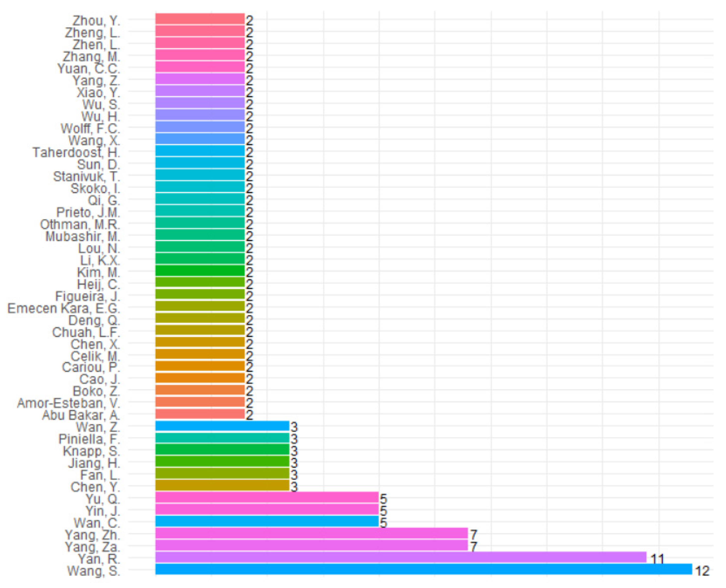Click the axis label Taherdoost, H.

tap(76, 153)
